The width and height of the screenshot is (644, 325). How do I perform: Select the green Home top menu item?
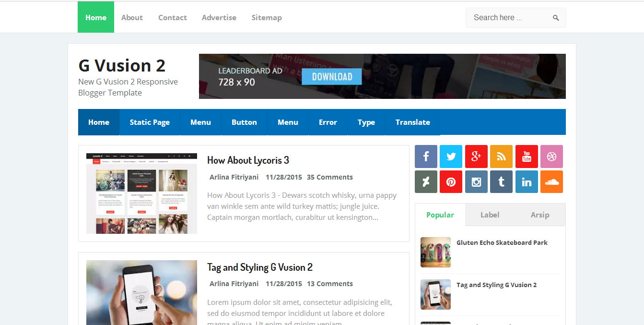tap(96, 17)
